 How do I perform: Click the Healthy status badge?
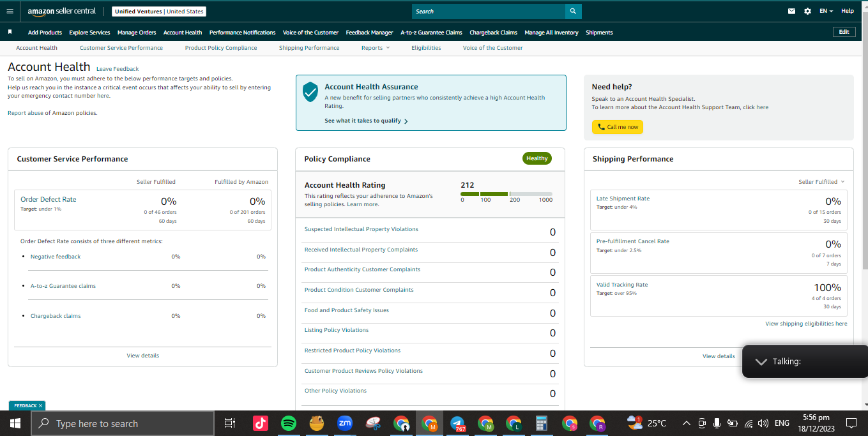point(537,158)
